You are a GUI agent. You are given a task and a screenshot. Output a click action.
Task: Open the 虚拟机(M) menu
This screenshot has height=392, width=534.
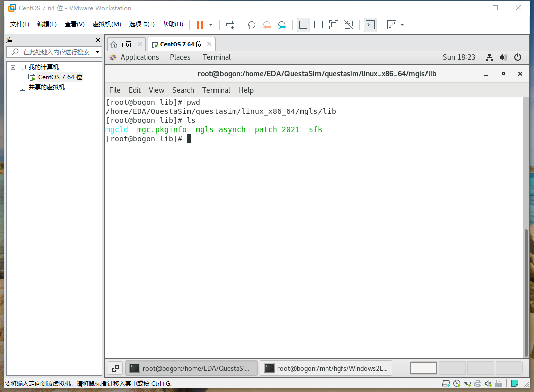point(106,24)
